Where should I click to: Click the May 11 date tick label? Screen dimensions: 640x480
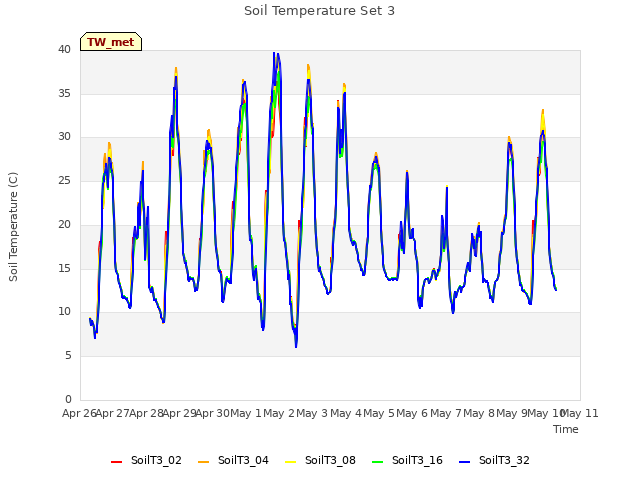click(580, 413)
